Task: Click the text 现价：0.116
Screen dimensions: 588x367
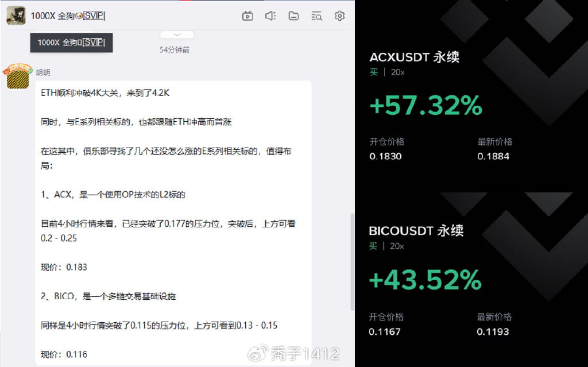Action: pos(64,354)
